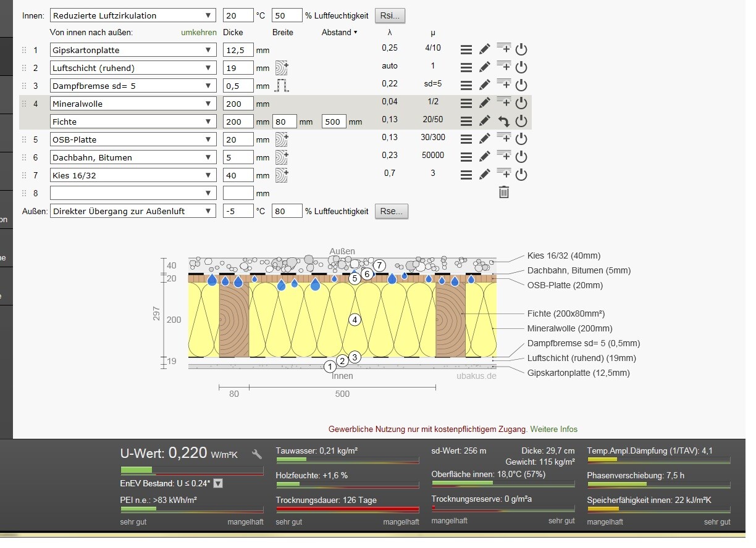Viewport: 756px width, 548px height.
Task: Open the Abstand column header menu
Action: point(339,32)
